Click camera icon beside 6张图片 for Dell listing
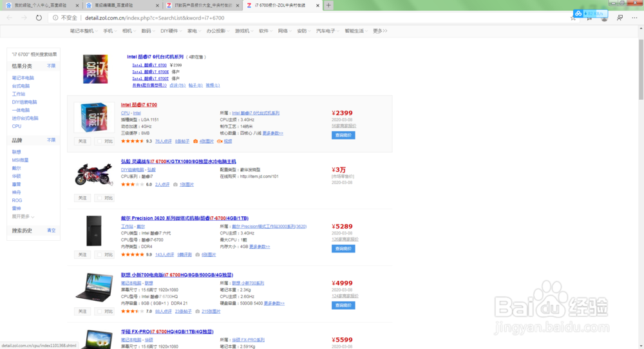Viewport: 644px width, 349px height. point(198,254)
